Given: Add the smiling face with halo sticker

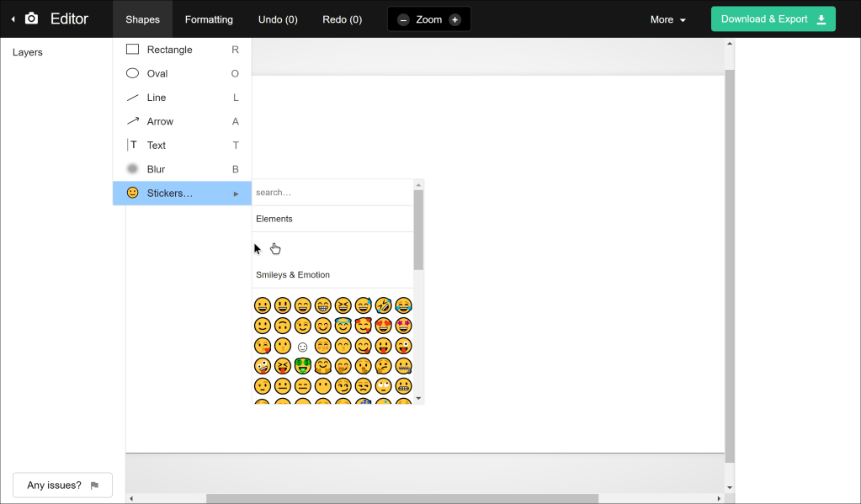Looking at the screenshot, I should (x=343, y=326).
